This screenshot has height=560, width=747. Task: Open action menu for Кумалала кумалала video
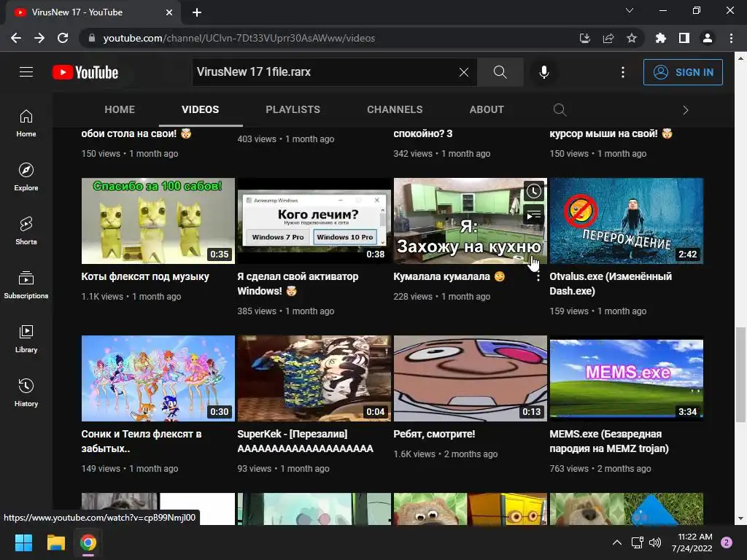click(538, 277)
